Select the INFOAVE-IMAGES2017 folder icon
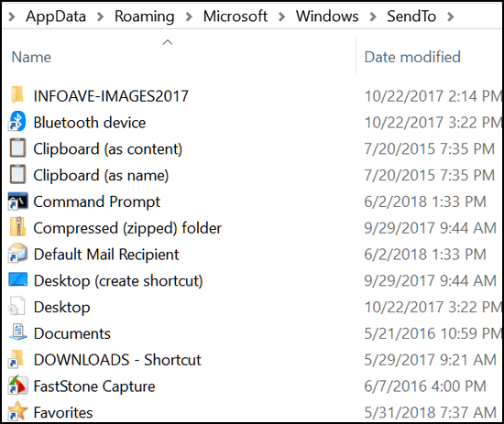The image size is (504, 424). [17, 95]
